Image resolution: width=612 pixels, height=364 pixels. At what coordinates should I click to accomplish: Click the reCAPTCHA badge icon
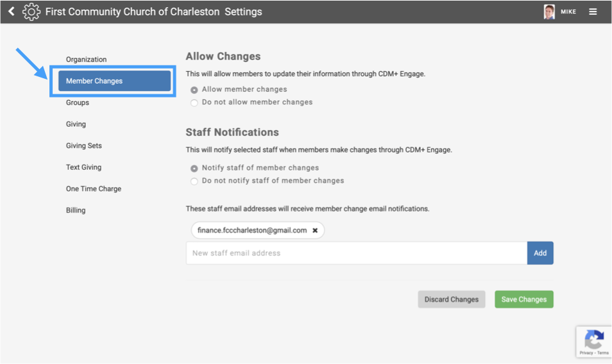[x=594, y=339]
